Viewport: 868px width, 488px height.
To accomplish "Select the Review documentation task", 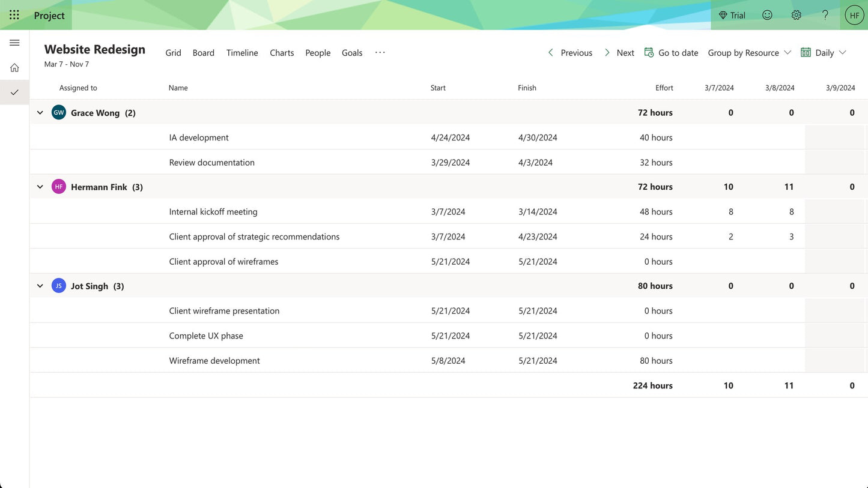I will click(x=212, y=162).
